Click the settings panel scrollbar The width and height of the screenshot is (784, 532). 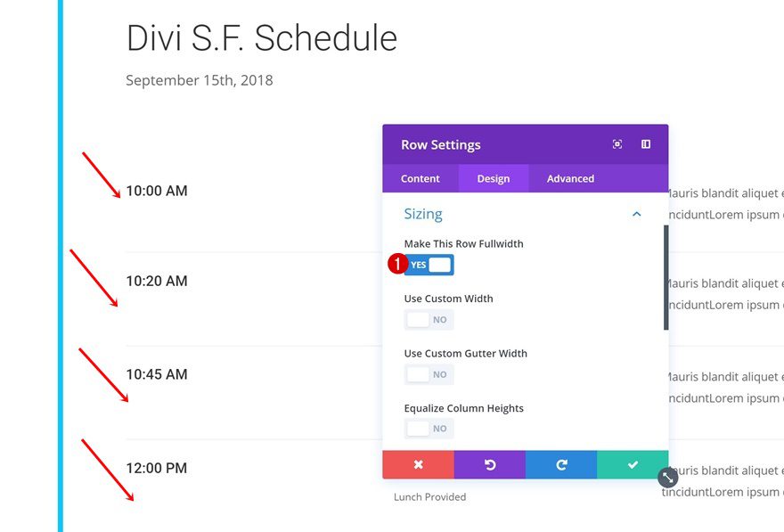pos(666,276)
